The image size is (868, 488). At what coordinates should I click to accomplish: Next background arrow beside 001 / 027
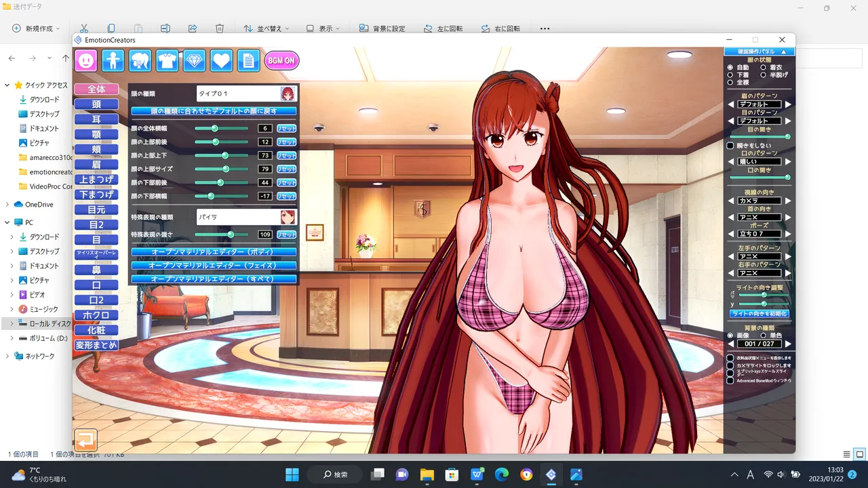[788, 344]
